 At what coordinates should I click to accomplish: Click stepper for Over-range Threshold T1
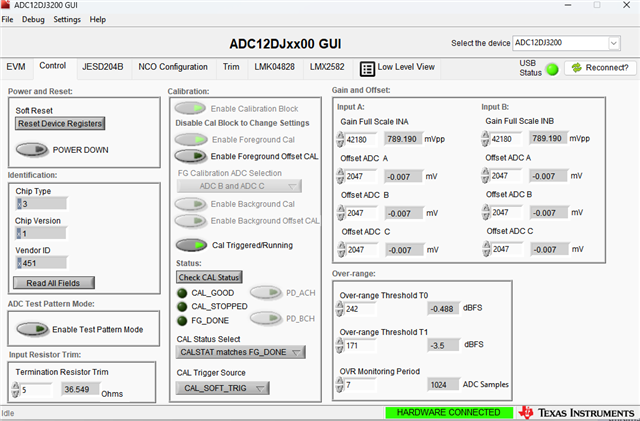pos(340,345)
